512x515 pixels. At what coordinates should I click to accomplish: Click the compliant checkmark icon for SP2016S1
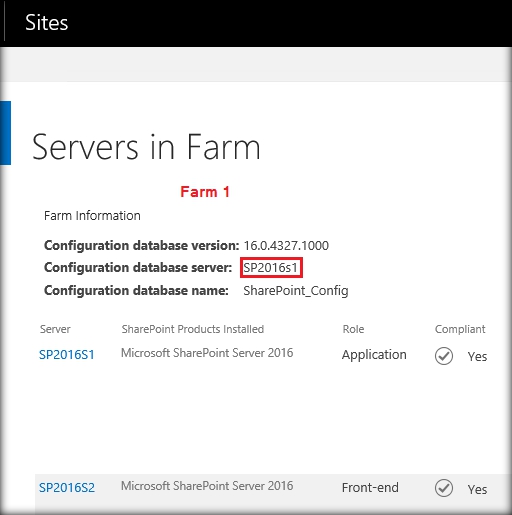click(x=444, y=356)
